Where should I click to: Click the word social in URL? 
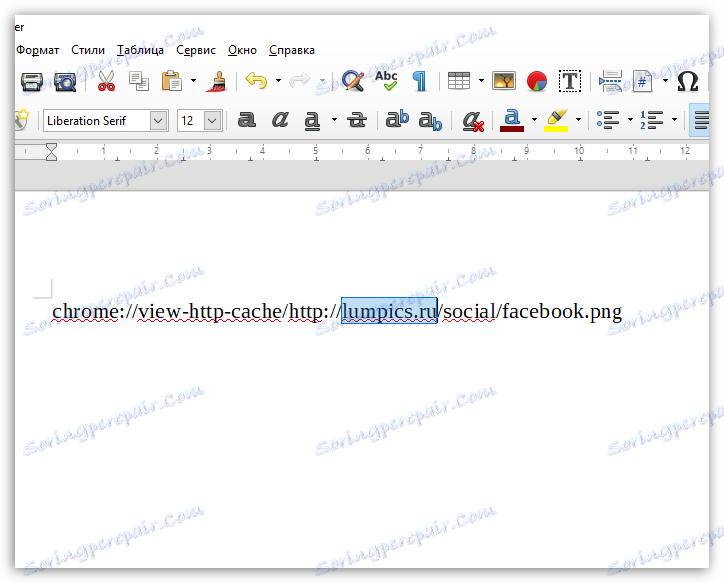pos(469,312)
